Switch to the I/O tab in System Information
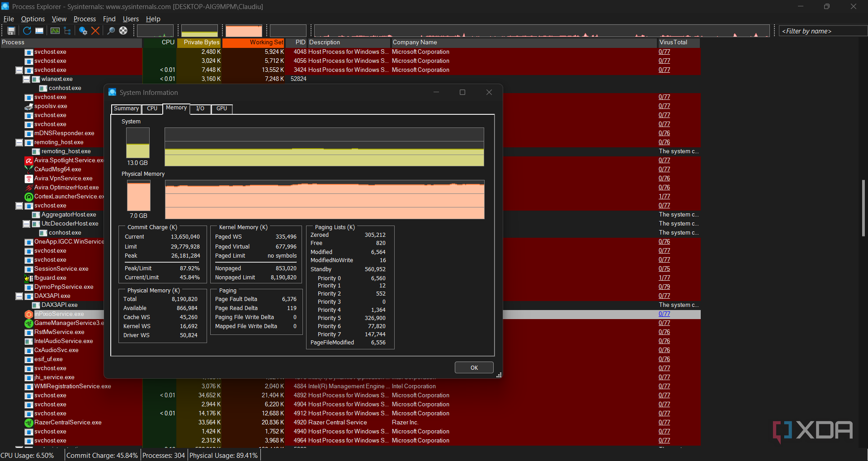Screen dimensions: 868x461 [200, 109]
